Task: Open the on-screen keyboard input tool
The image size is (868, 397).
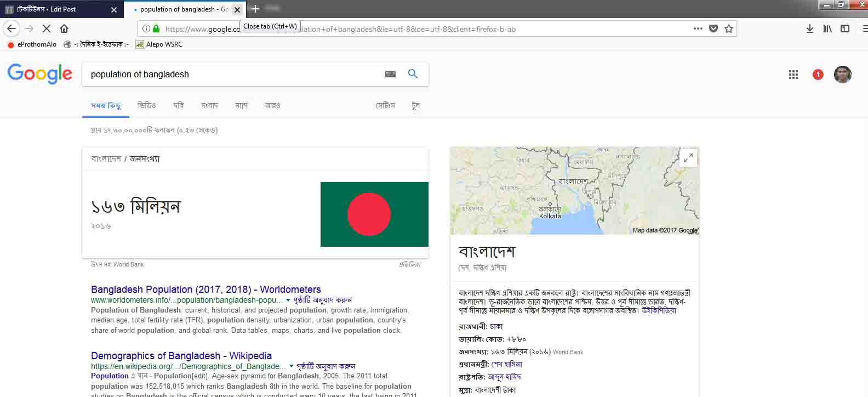Action: click(390, 74)
